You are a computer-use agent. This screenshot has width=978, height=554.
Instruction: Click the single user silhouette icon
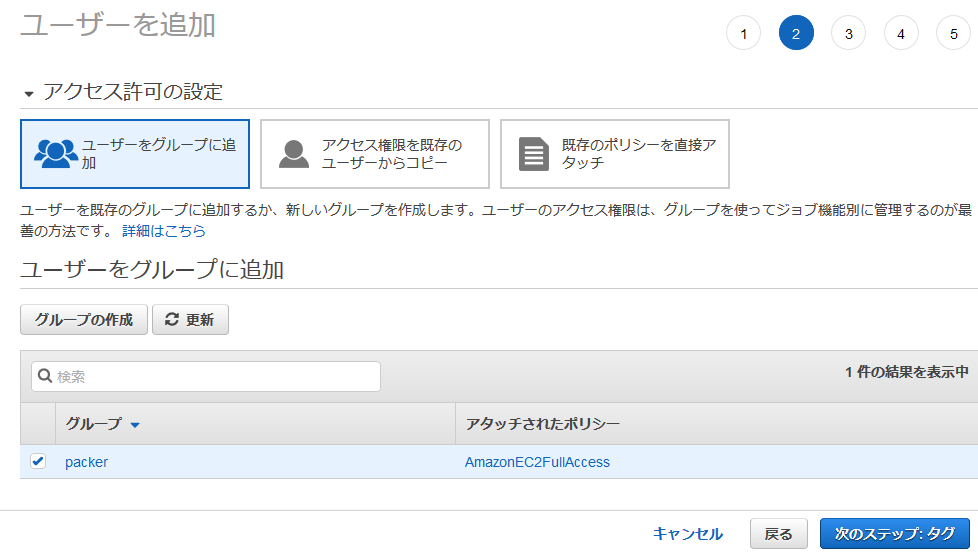click(x=293, y=153)
